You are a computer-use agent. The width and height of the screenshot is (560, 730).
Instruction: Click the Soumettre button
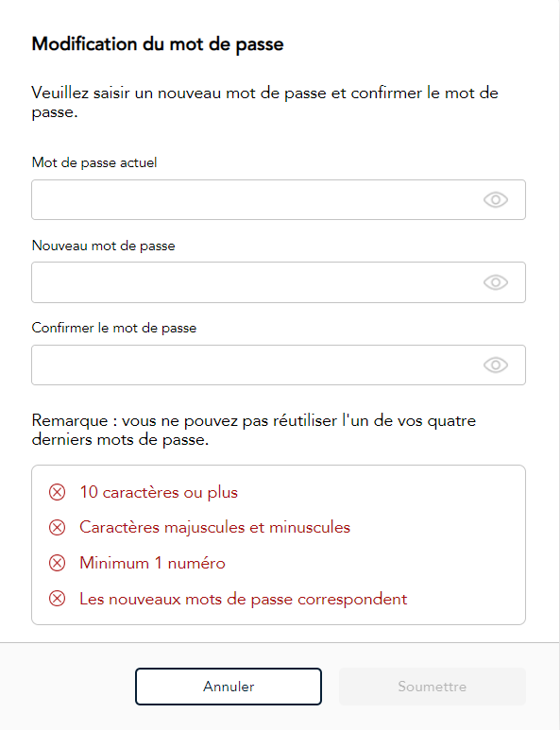pos(432,687)
